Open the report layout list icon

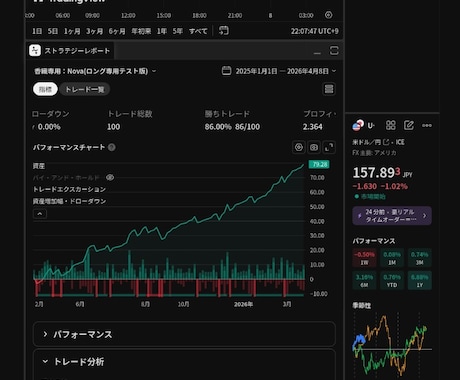point(329,89)
